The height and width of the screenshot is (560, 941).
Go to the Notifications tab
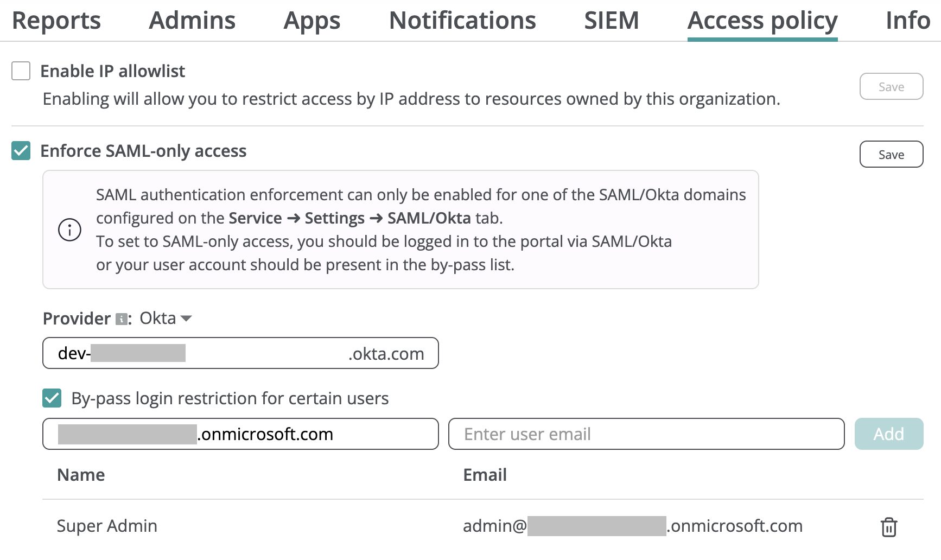coord(462,21)
